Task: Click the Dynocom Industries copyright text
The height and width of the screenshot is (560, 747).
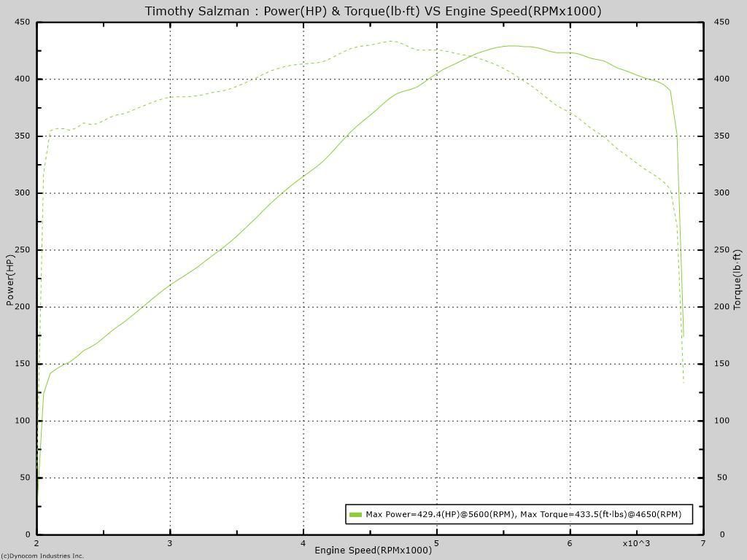Action: (42, 556)
